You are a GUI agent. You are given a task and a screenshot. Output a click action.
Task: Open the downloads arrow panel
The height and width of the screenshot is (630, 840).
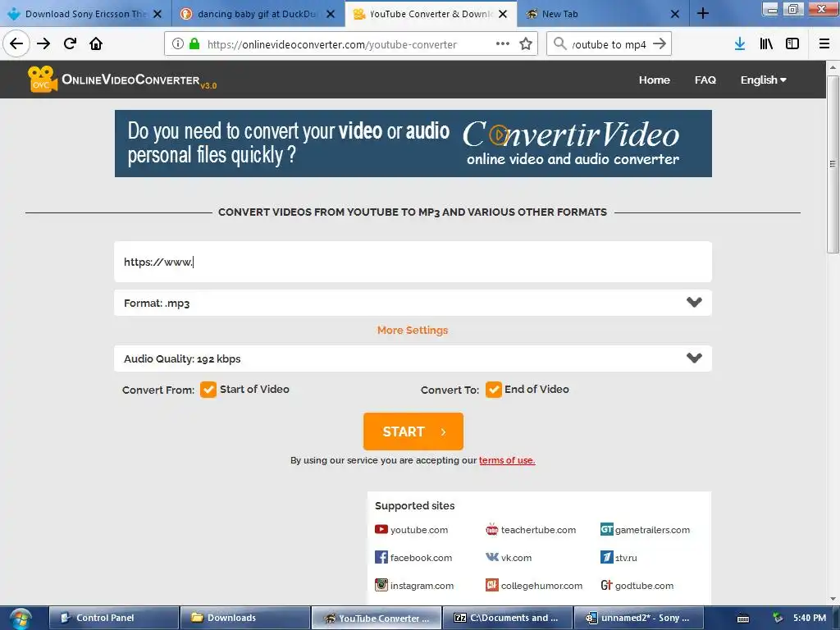tap(739, 44)
